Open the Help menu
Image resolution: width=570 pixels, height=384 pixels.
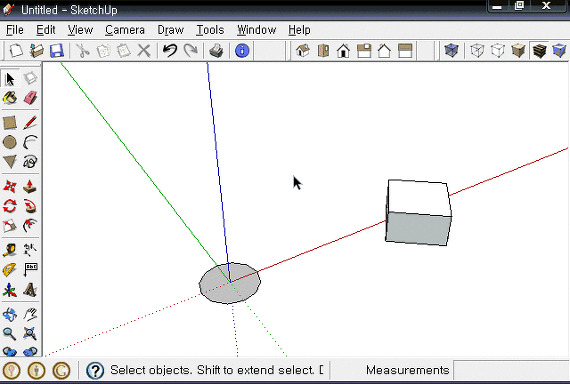click(299, 30)
